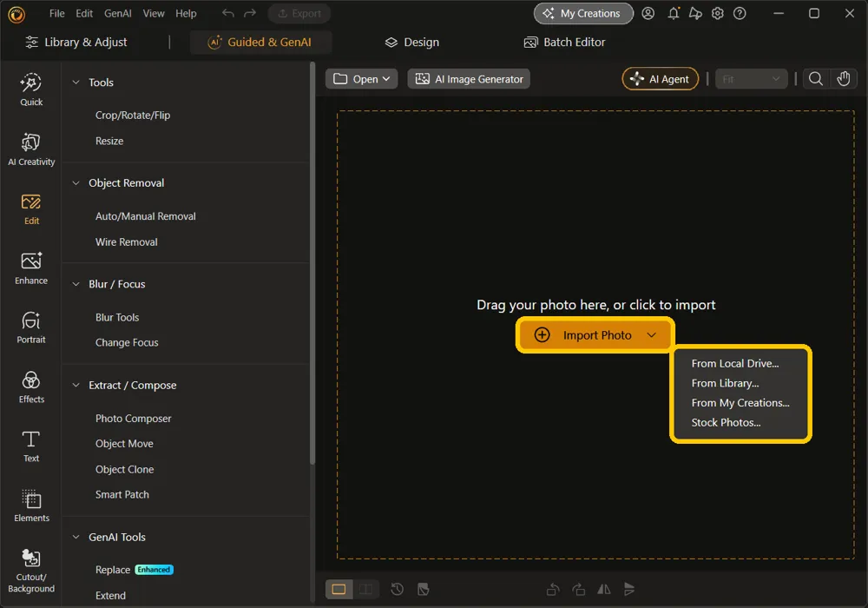Switch to Guided & GenAI tab

(x=260, y=42)
